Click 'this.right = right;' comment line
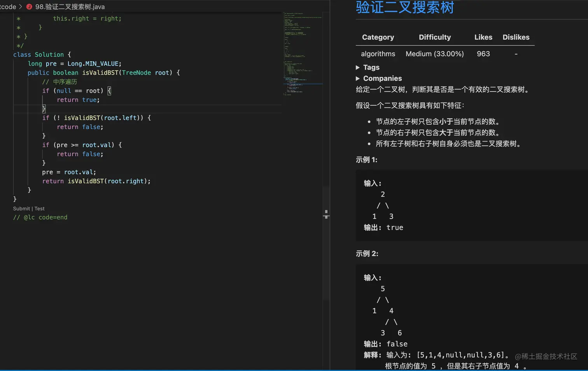 coord(87,19)
